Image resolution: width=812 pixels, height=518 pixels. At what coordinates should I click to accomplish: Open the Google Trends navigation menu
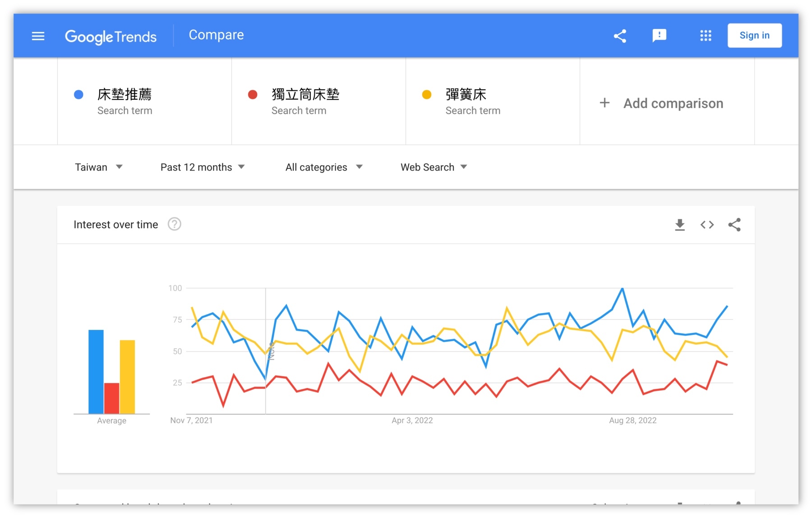click(x=38, y=36)
